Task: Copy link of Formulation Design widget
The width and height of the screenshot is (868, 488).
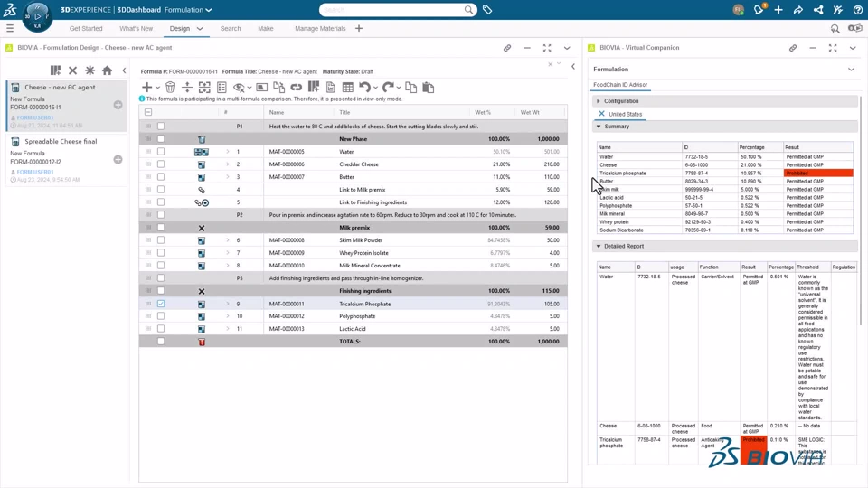Action: click(x=507, y=48)
